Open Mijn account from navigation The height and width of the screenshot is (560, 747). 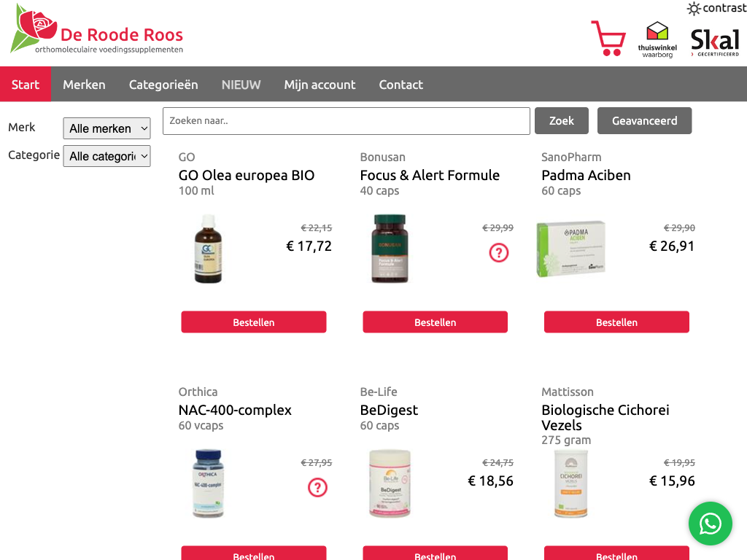coord(320,85)
